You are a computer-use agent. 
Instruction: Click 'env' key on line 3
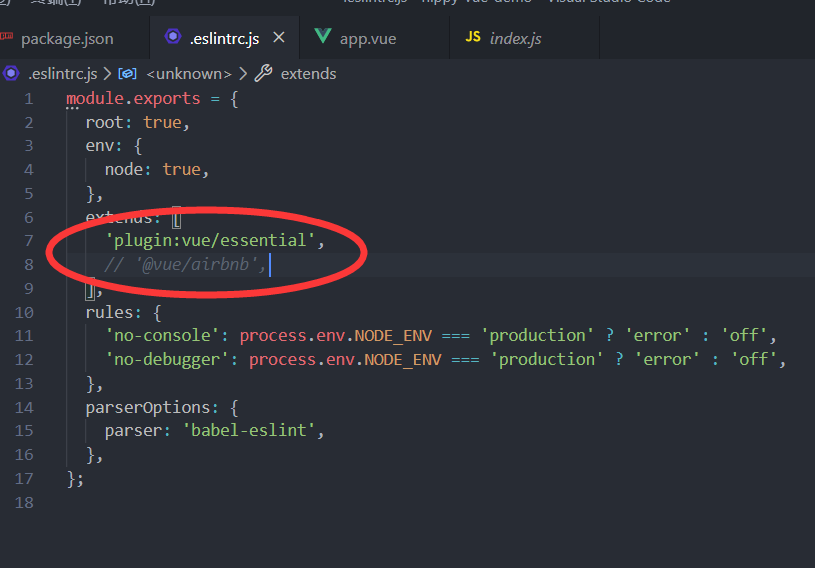coord(99,146)
